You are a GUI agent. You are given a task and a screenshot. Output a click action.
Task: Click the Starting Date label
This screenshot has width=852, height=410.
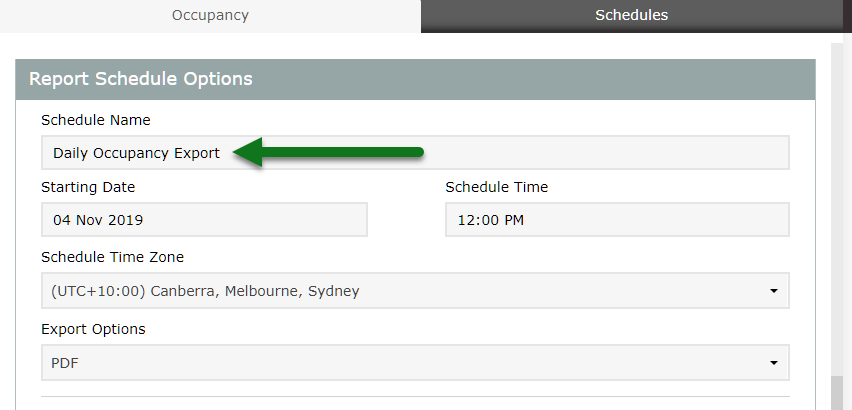point(88,187)
